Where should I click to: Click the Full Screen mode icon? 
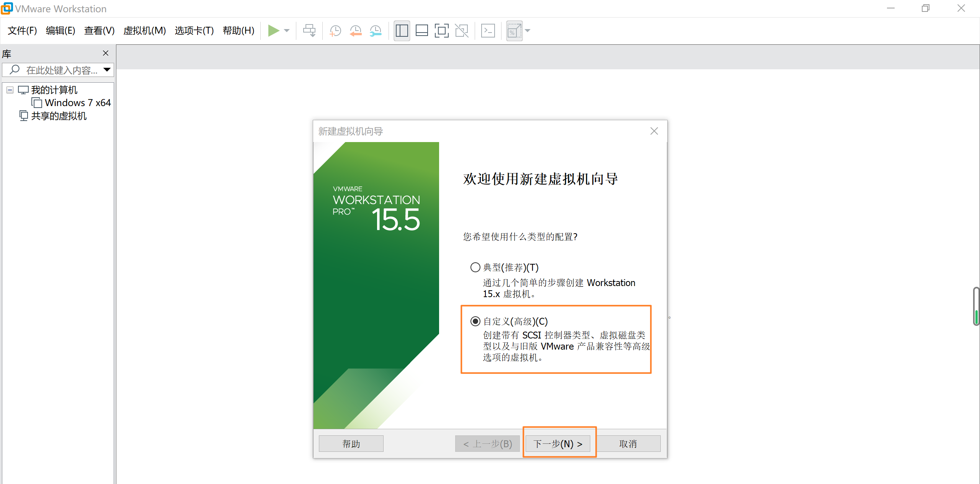click(x=441, y=31)
